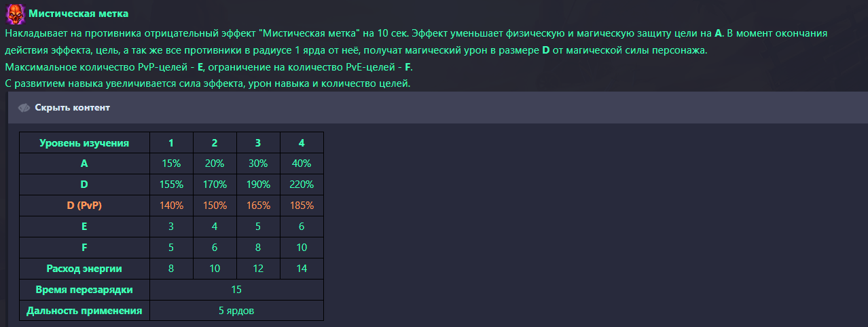
Task: Select the D (PvP) row label
Action: point(84,206)
